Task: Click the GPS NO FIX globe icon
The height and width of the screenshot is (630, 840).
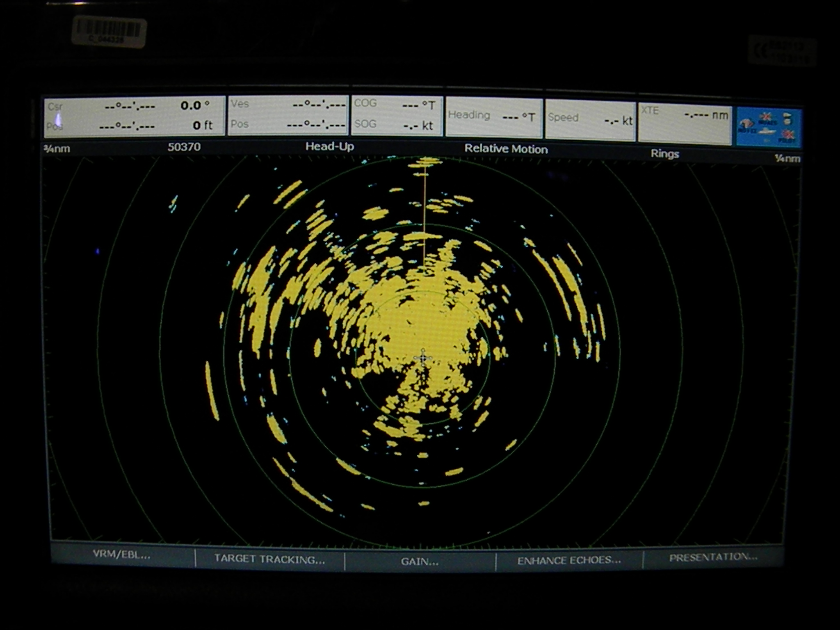Action: [x=746, y=125]
